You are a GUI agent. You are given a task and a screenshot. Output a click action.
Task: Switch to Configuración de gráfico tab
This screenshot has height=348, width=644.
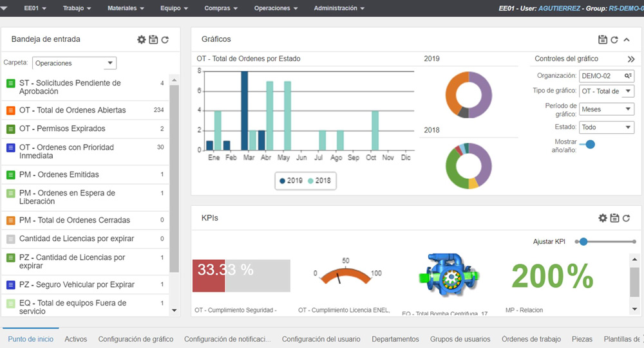(x=135, y=339)
